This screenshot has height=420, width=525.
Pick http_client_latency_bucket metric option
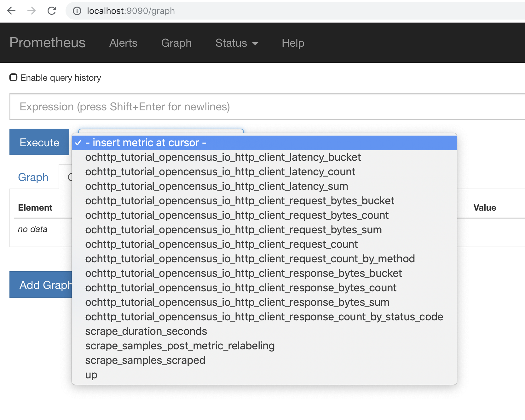223,157
